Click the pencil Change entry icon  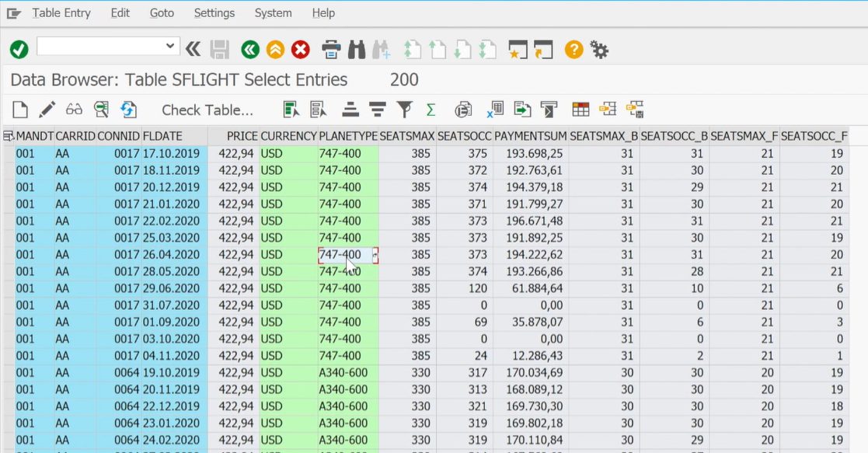[x=47, y=110]
